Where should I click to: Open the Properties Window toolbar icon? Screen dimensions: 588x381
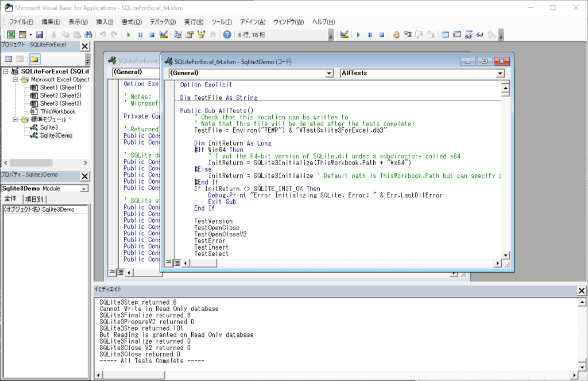click(x=189, y=35)
